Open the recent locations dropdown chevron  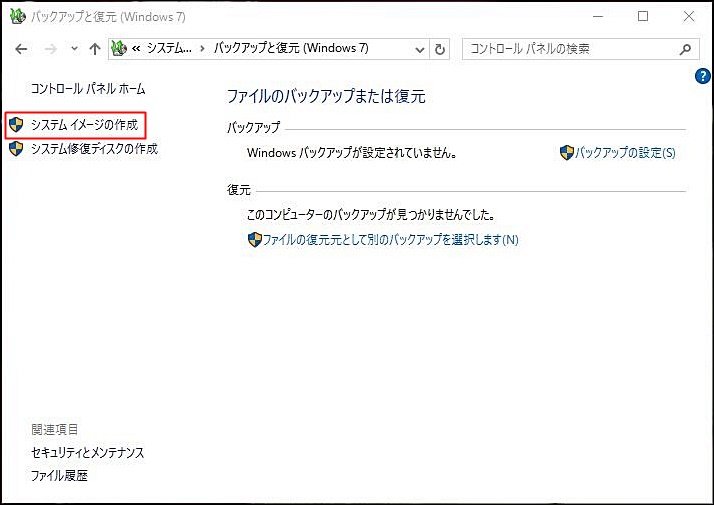pyautogui.click(x=74, y=49)
